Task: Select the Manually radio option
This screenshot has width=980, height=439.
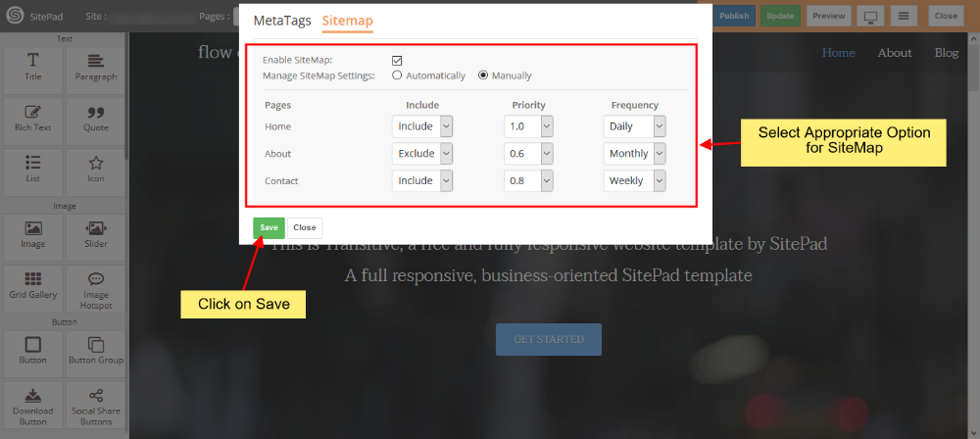Action: pos(482,75)
